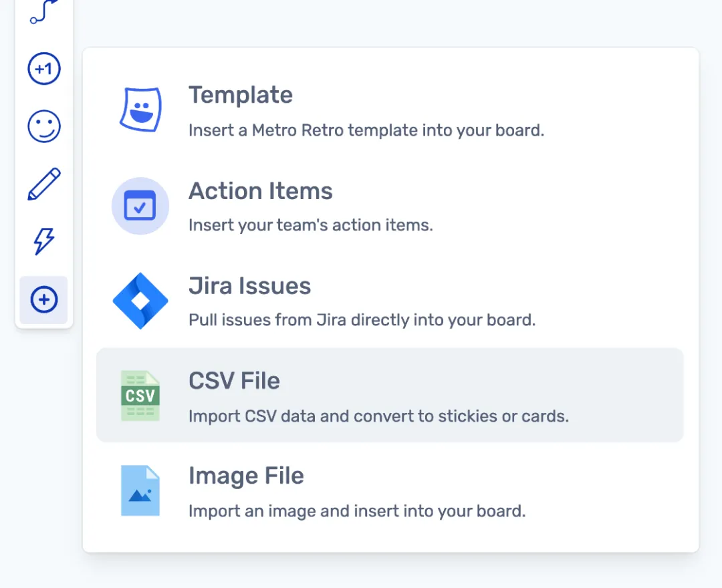Open the smiley emoji reaction tool
722x588 pixels.
pos(43,126)
